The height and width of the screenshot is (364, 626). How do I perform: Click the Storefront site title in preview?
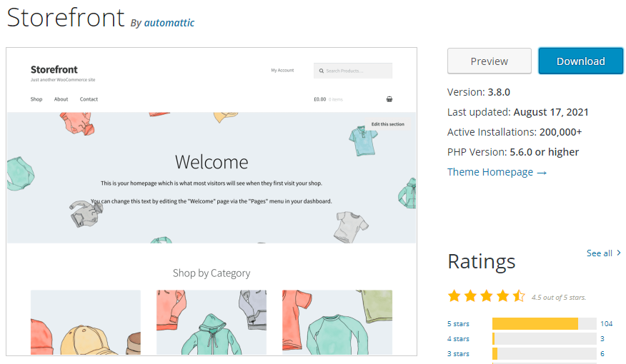[54, 69]
